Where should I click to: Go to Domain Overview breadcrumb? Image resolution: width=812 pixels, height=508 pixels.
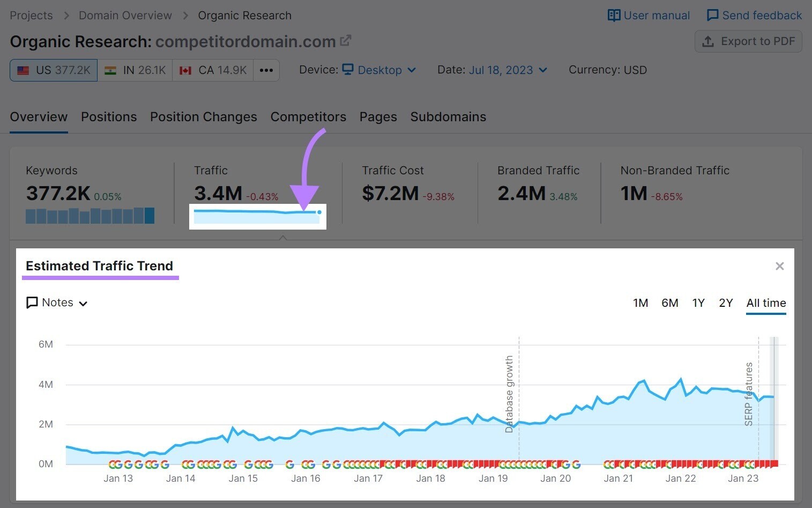(125, 15)
